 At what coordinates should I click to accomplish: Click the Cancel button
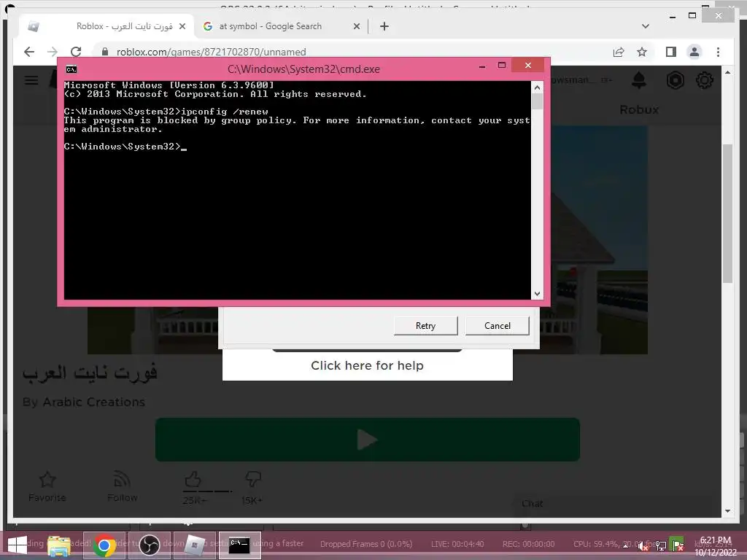point(498,326)
